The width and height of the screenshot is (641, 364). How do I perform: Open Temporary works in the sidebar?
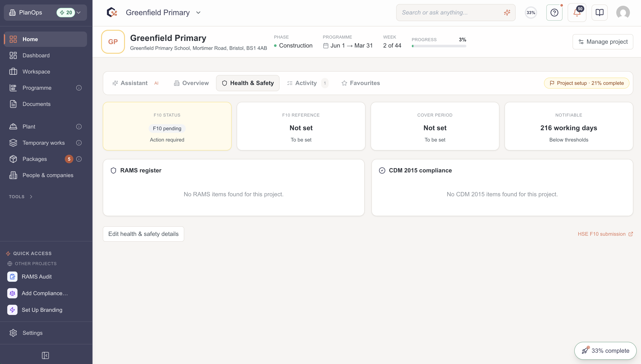(x=45, y=143)
